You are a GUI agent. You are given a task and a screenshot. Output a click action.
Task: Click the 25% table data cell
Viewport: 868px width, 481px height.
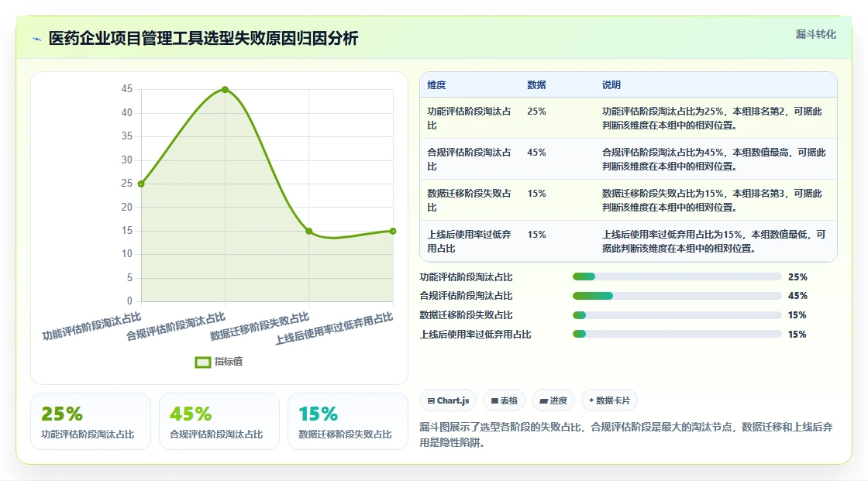tap(536, 112)
